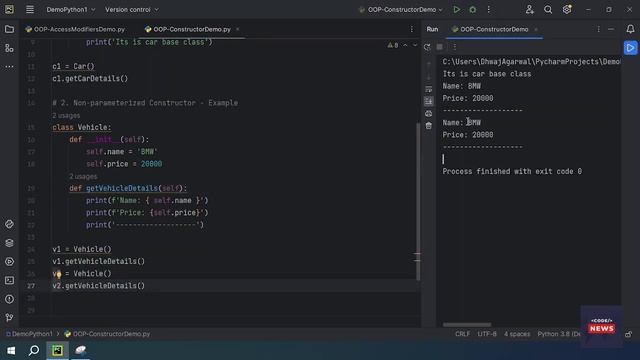The image size is (640, 360).
Task: Open the main hamburger menu
Action: click(x=30, y=9)
